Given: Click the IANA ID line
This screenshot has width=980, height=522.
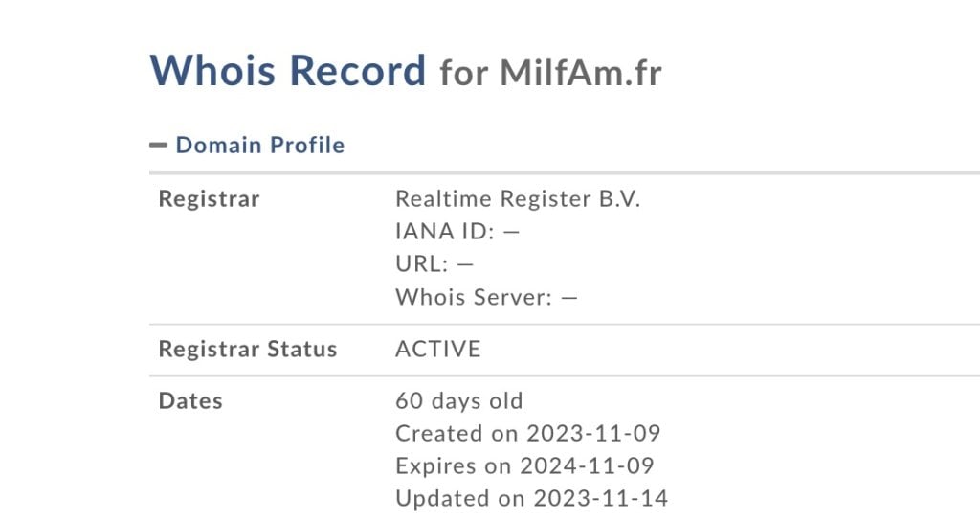Looking at the screenshot, I should [x=457, y=232].
